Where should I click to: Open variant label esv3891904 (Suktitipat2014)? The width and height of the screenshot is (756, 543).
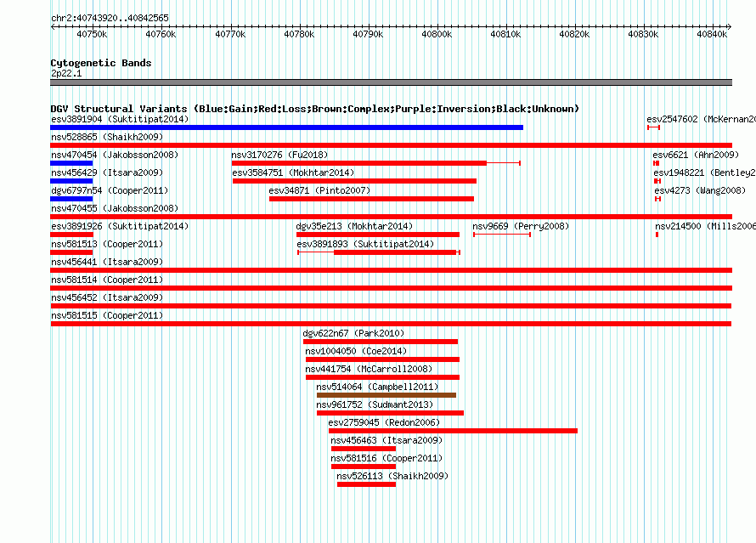(x=120, y=119)
